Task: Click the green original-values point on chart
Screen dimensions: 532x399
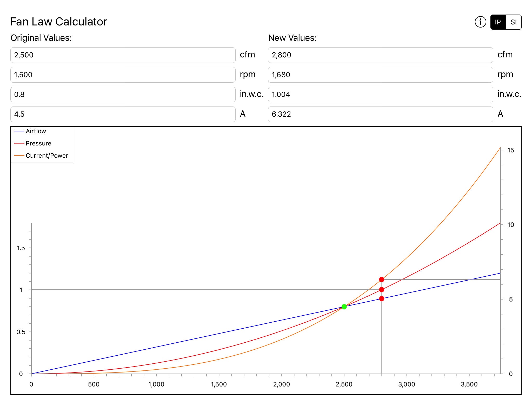Action: tap(344, 307)
